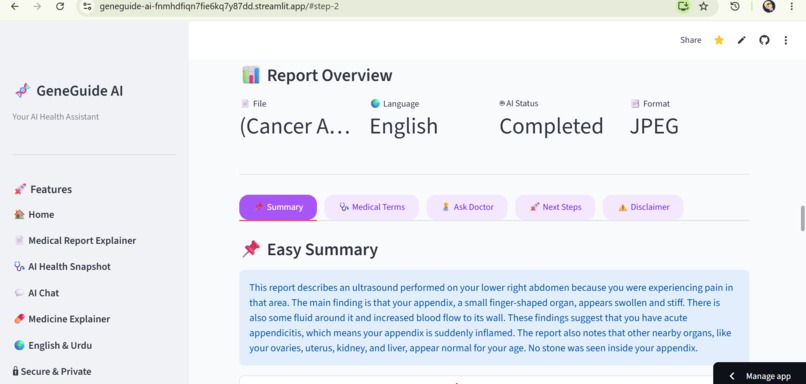Click the pushpin icon beside Easy Summary
The width and height of the screenshot is (806, 384).
(251, 249)
